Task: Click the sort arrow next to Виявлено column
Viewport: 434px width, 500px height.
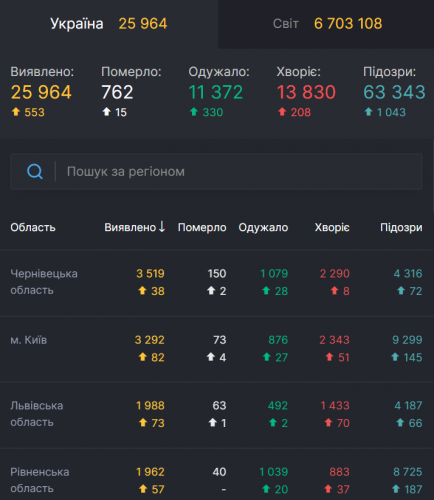Action: 162,227
